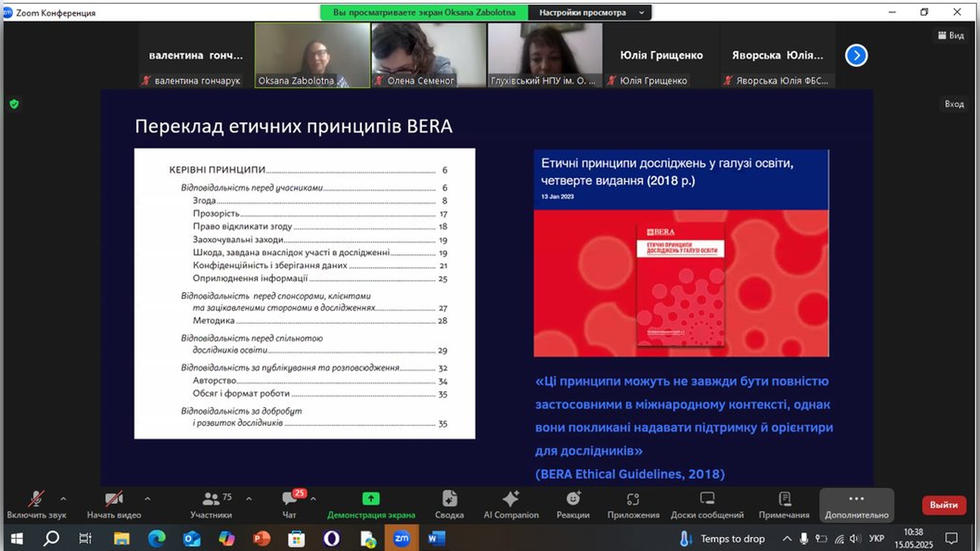This screenshot has width=980, height=551.
Task: Select Oksana Zabolotna video thumbnail
Action: click(x=312, y=55)
